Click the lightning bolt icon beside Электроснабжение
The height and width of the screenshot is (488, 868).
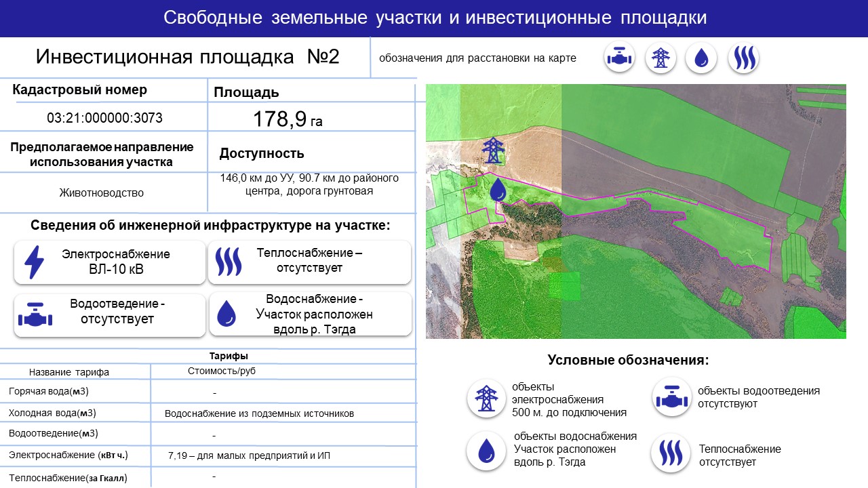coord(34,262)
